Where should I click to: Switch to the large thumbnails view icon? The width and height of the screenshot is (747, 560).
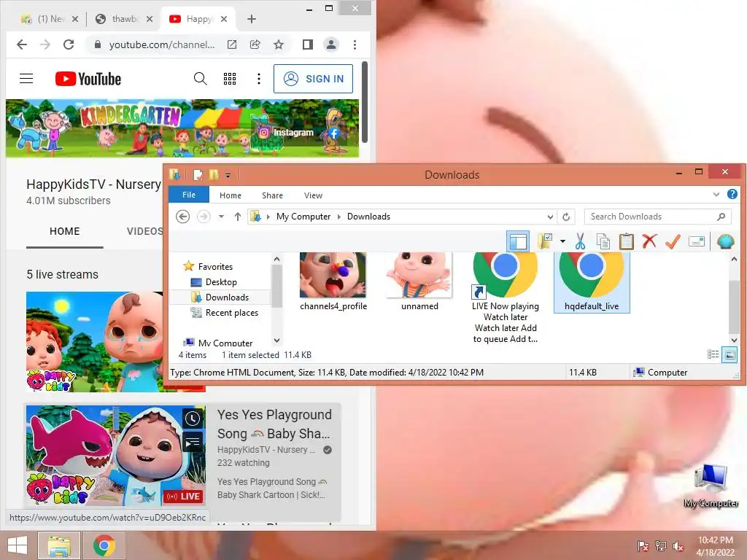[x=729, y=354]
